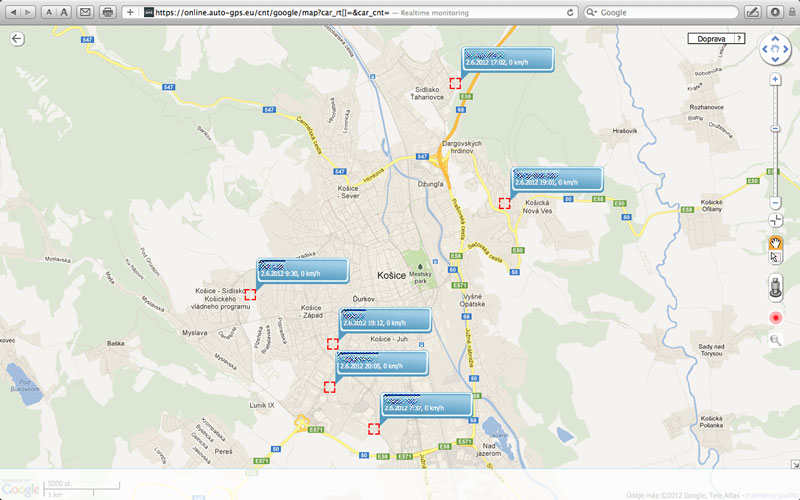Decrease page text size with small A
800x500 pixels.
pyautogui.click(x=49, y=12)
